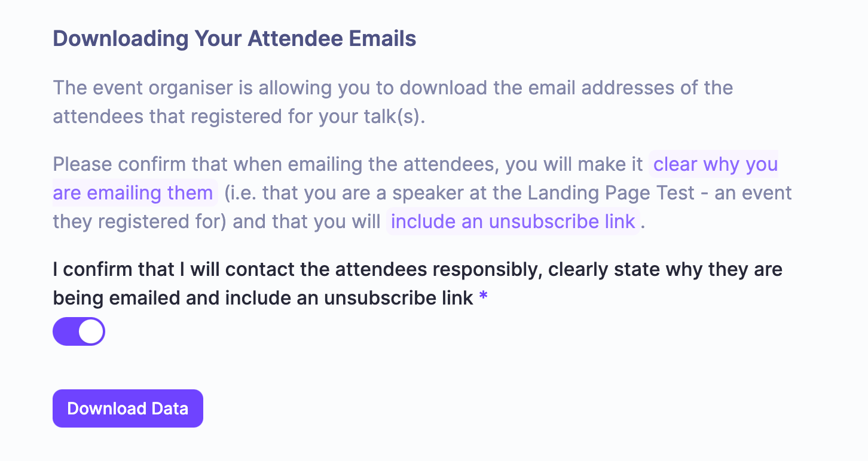Click the highlighted "are emailing them" text
868x461 pixels.
(133, 193)
